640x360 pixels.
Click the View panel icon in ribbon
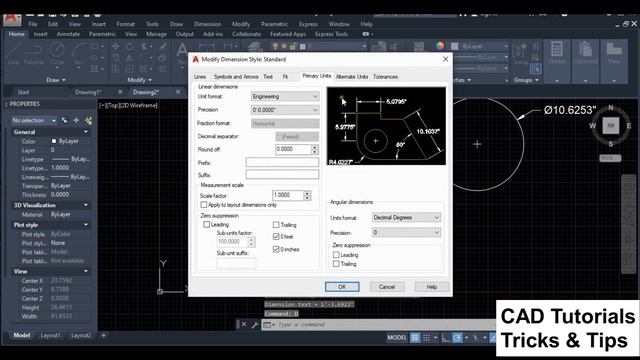(613, 50)
